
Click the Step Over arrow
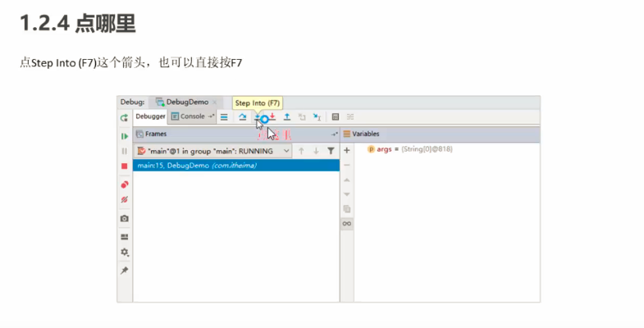pos(242,117)
